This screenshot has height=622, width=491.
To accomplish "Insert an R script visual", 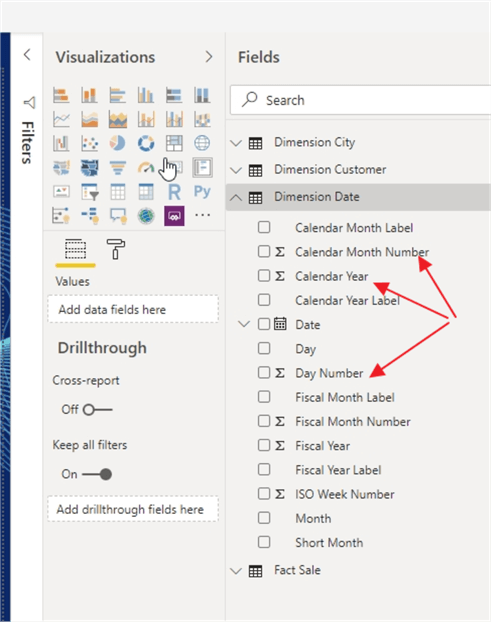I will pyautogui.click(x=174, y=192).
